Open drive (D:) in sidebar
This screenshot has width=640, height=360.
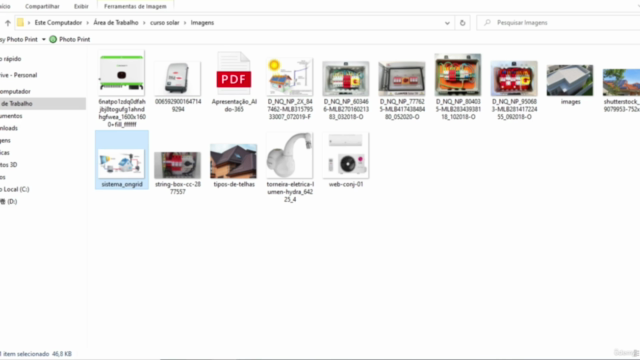(x=9, y=202)
